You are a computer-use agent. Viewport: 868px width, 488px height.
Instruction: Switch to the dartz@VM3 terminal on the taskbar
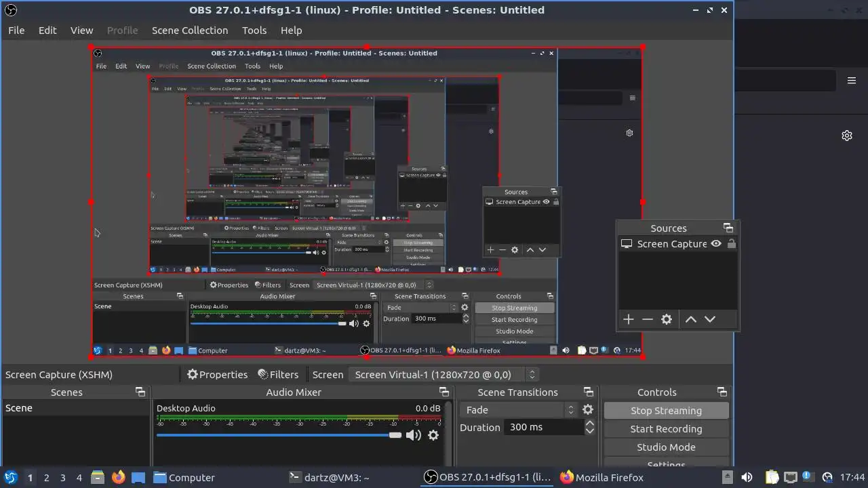[x=330, y=477]
